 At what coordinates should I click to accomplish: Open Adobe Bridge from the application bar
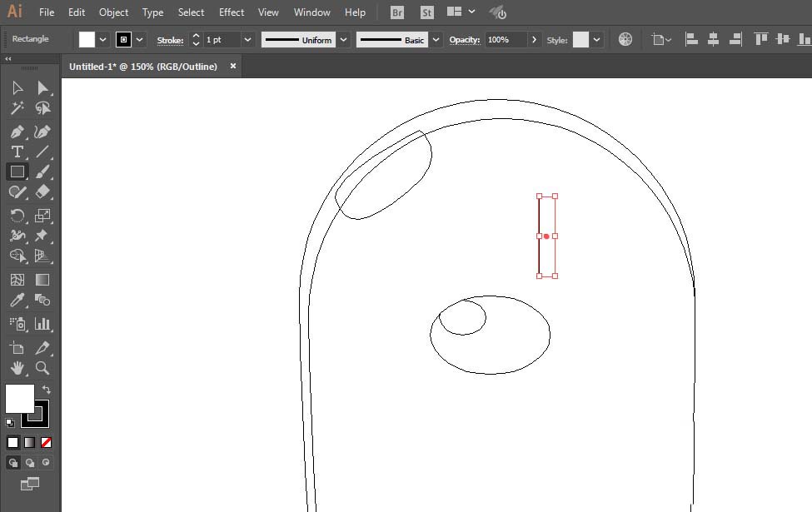click(x=396, y=12)
